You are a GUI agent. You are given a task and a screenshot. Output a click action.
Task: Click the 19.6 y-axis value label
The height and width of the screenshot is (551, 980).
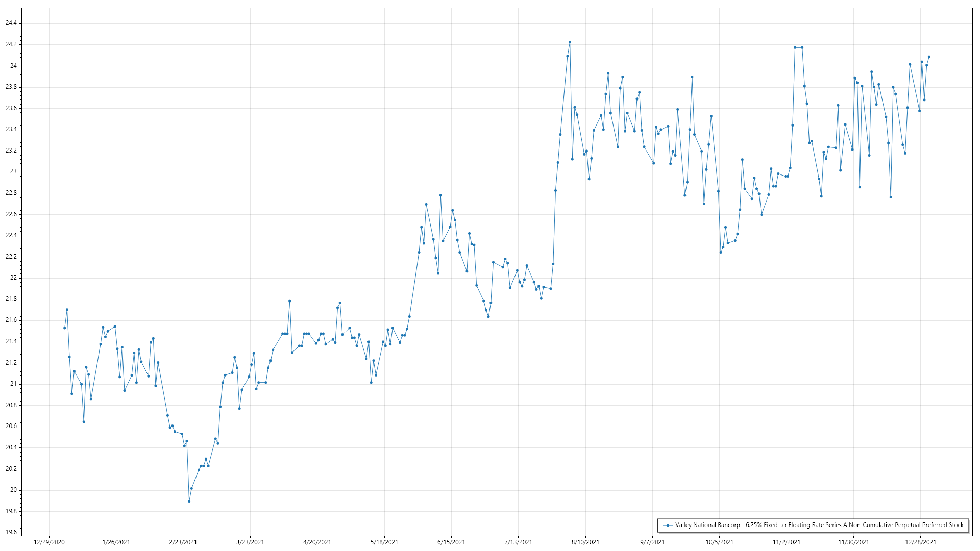click(x=11, y=532)
